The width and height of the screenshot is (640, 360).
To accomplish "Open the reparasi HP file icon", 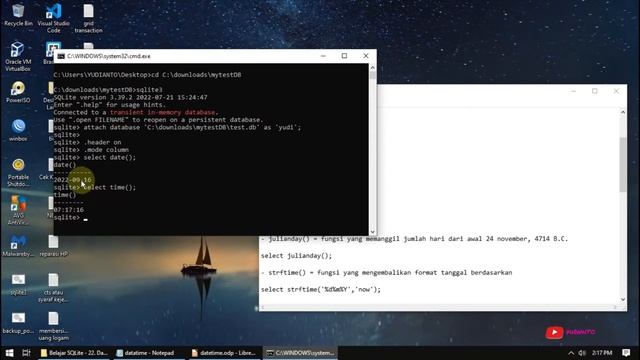I will click(x=53, y=246).
